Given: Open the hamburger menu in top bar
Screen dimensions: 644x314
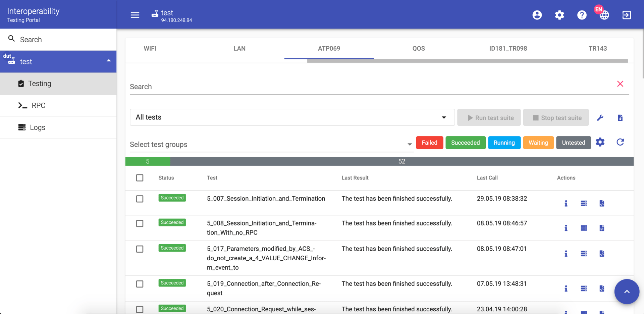Looking at the screenshot, I should (135, 15).
